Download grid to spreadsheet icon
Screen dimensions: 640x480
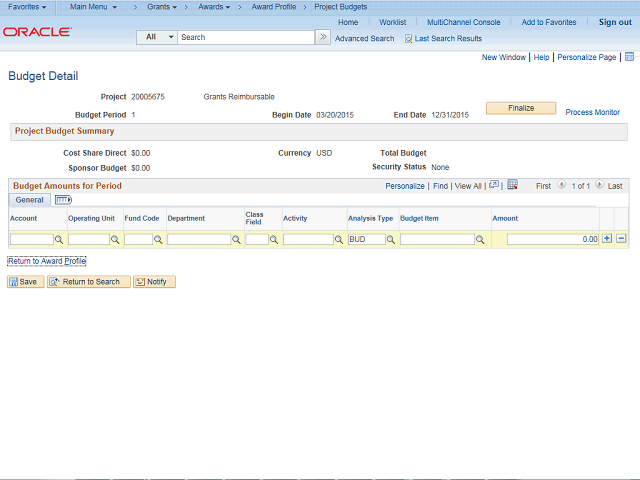(x=513, y=185)
